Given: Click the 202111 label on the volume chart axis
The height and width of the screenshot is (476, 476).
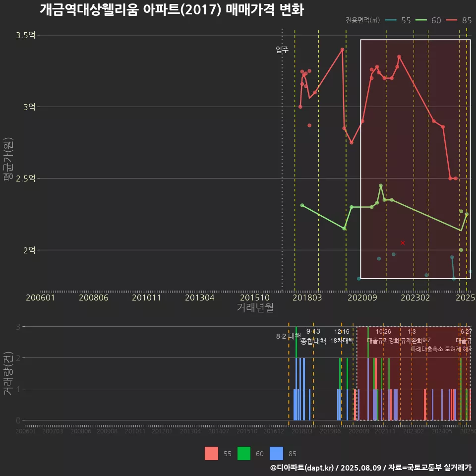Looking at the screenshot, I should click(x=385, y=431).
